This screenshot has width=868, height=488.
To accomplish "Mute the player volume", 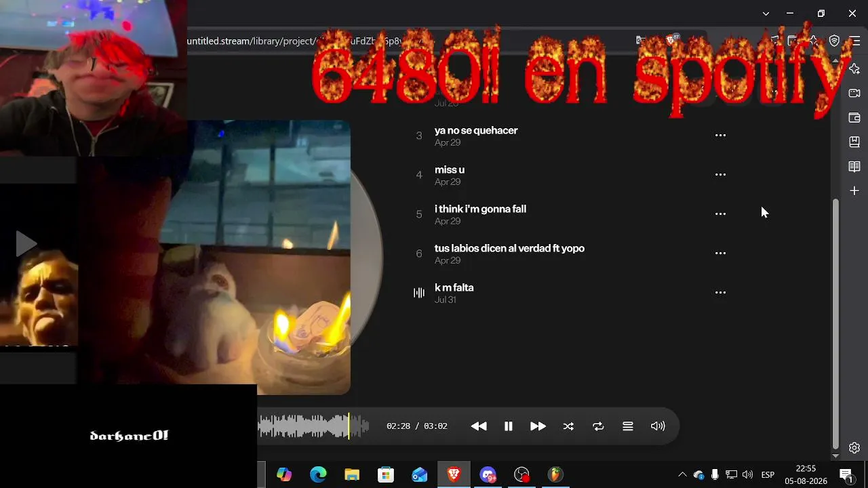I will [x=658, y=426].
